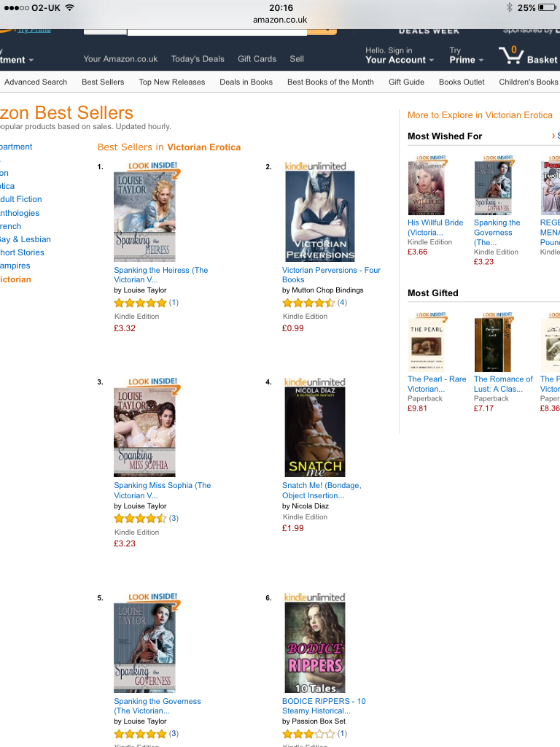This screenshot has width=560, height=747.
Task: Click the Victorian Perversions cover thumbnail
Action: (319, 216)
